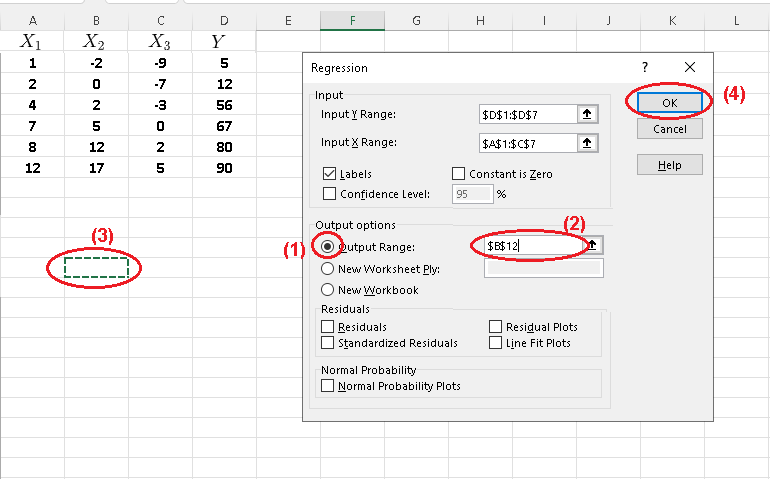Image resolution: width=770 pixels, height=479 pixels.
Task: Enable Constant is Zero option
Action: 459,174
